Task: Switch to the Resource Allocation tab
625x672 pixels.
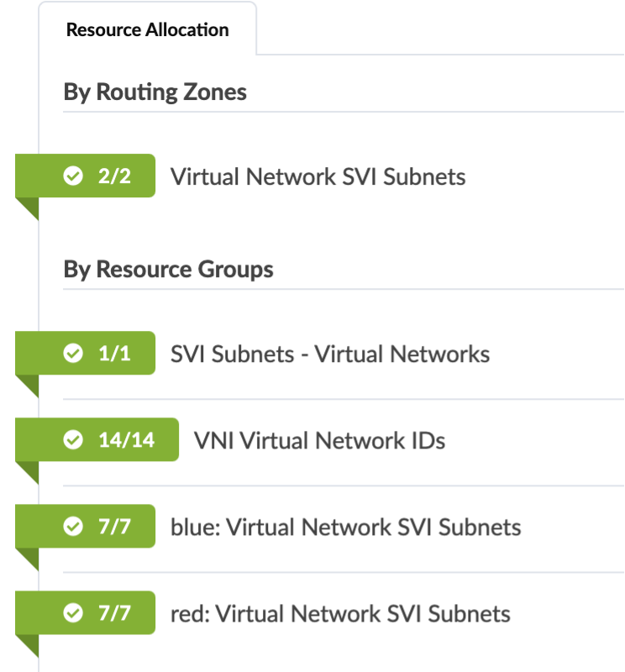Action: point(147,30)
